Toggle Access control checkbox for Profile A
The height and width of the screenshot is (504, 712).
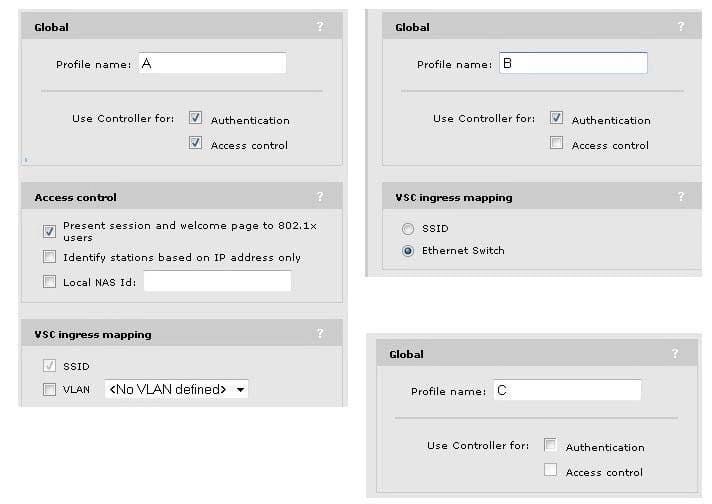click(x=195, y=143)
